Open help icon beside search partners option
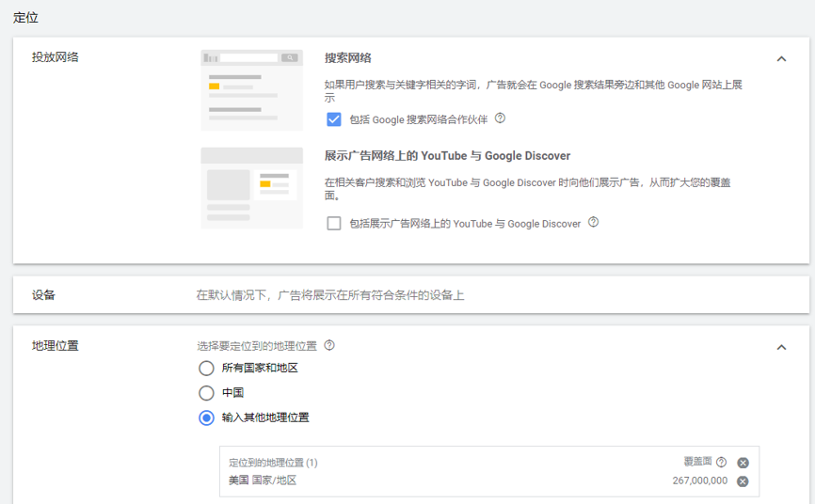Image resolution: width=815 pixels, height=504 pixels. click(500, 118)
